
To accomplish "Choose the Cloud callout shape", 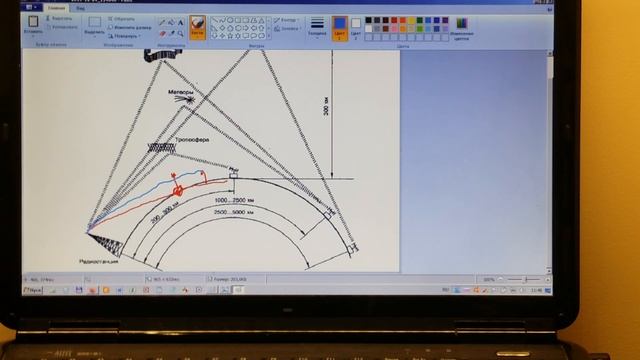I will [x=261, y=36].
